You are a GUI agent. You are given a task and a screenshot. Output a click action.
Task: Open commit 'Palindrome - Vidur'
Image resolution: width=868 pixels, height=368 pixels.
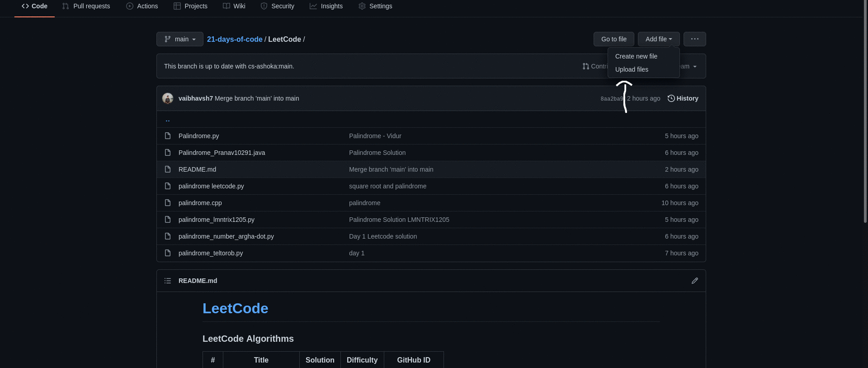[x=375, y=136]
